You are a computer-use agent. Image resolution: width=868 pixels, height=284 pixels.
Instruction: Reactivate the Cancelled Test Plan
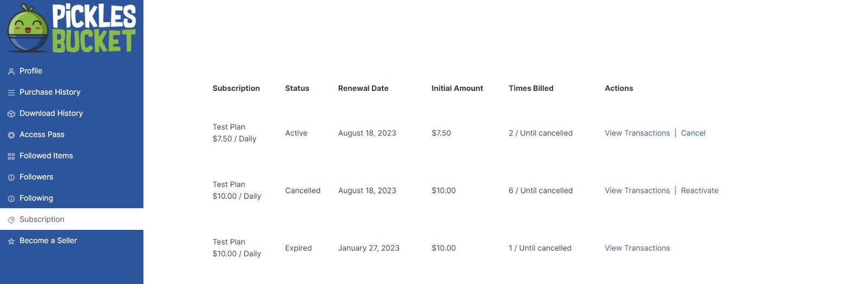click(699, 191)
